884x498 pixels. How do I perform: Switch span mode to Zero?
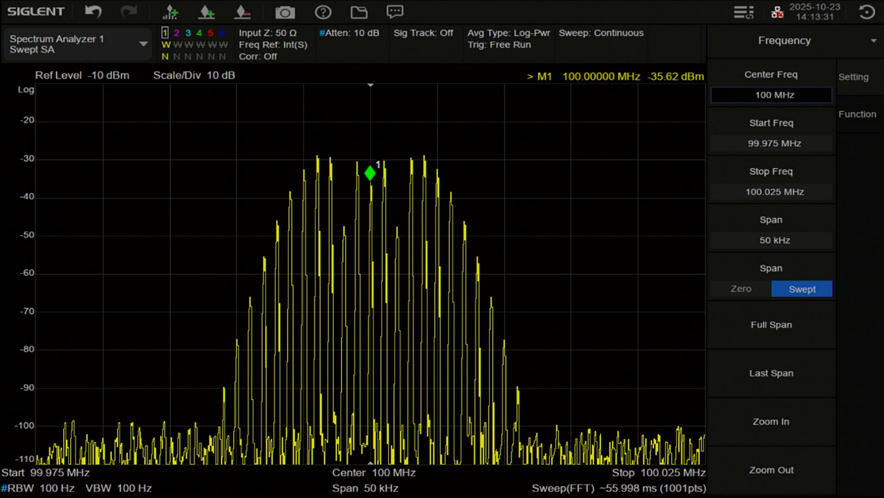741,289
